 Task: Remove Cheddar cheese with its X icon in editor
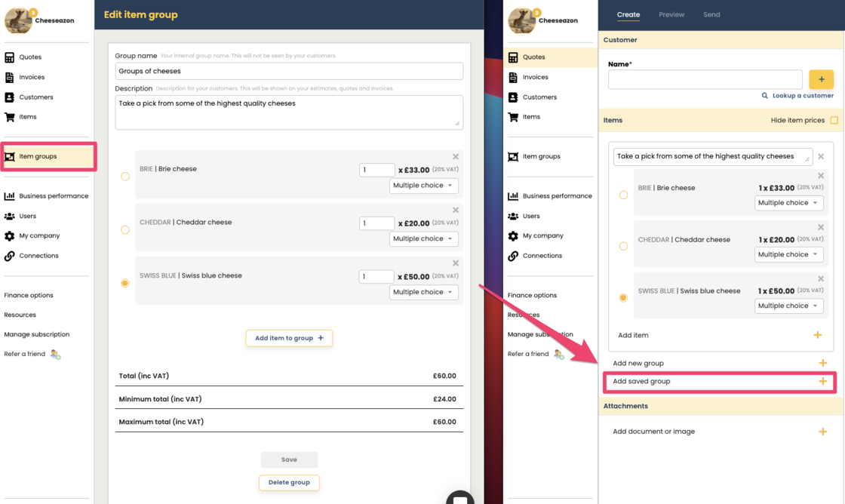(x=456, y=211)
